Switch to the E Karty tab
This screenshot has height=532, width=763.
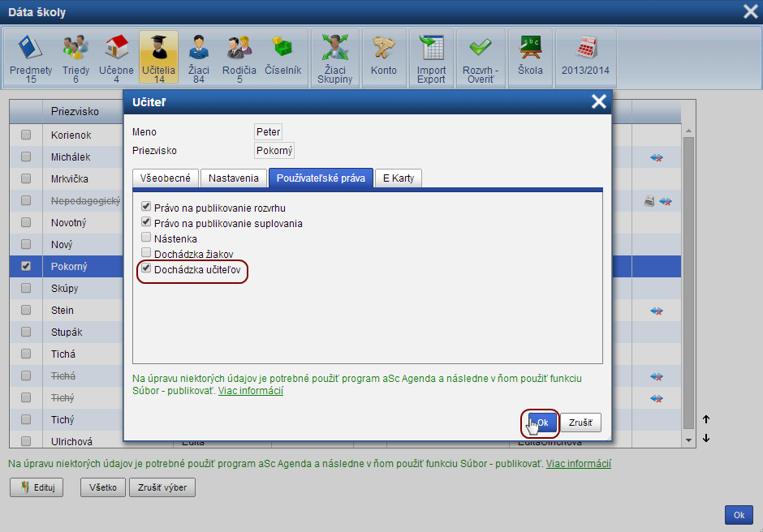pyautogui.click(x=398, y=178)
